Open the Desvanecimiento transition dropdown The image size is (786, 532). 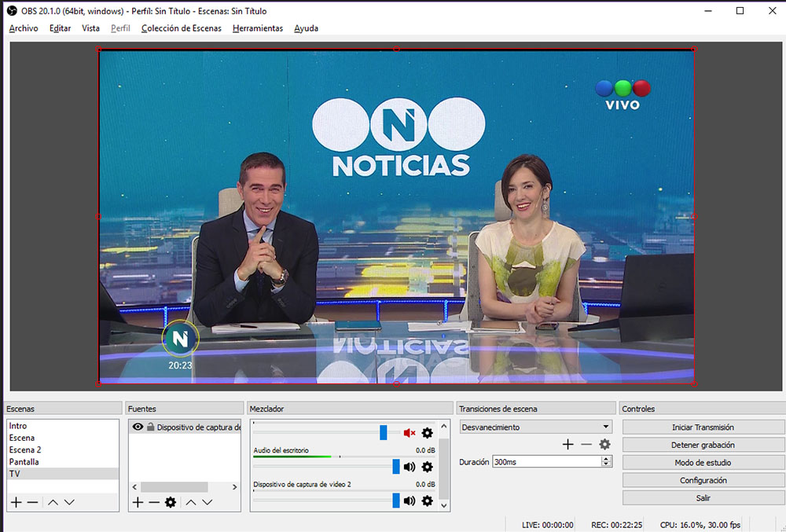(536, 427)
